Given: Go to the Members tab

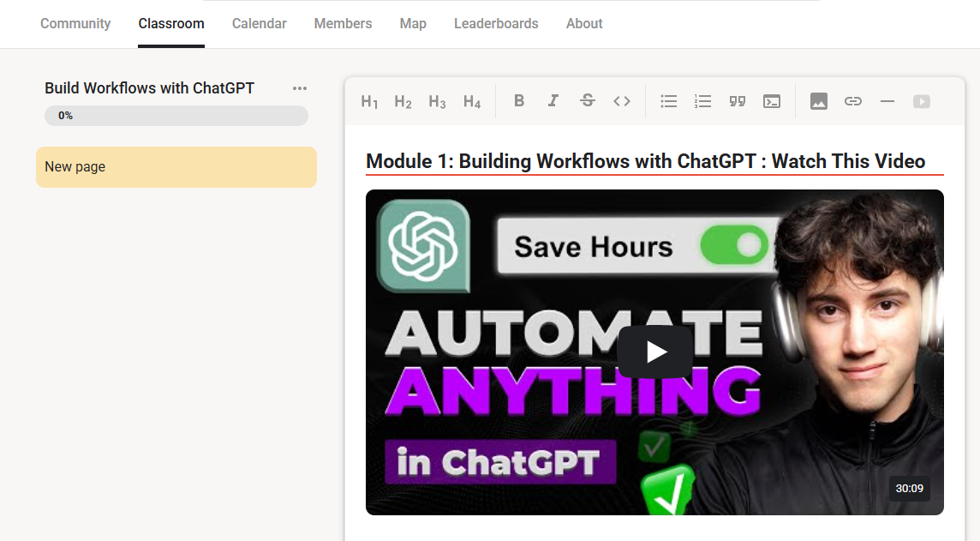Looking at the screenshot, I should pyautogui.click(x=344, y=24).
